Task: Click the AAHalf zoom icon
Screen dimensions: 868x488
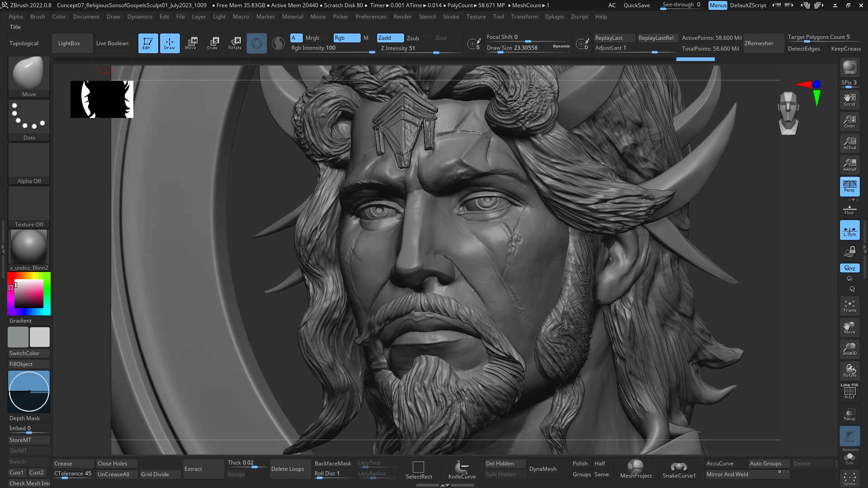Action: [x=849, y=165]
